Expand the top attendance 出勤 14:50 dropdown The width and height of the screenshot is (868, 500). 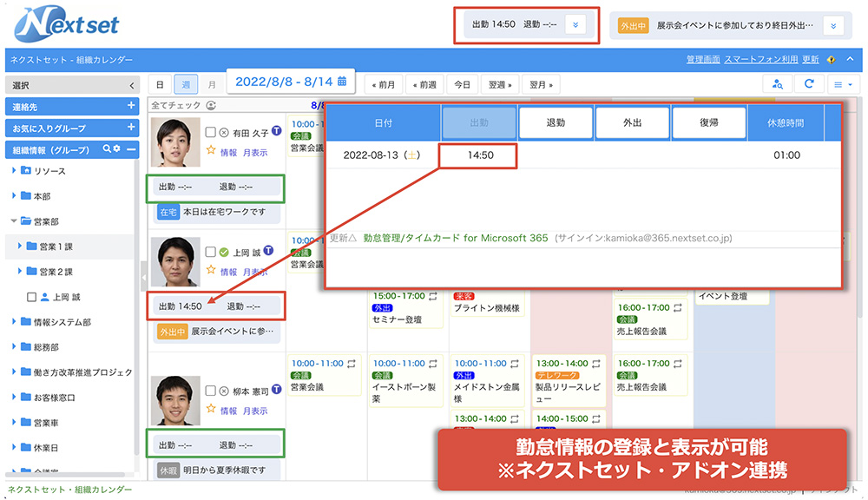[575, 25]
